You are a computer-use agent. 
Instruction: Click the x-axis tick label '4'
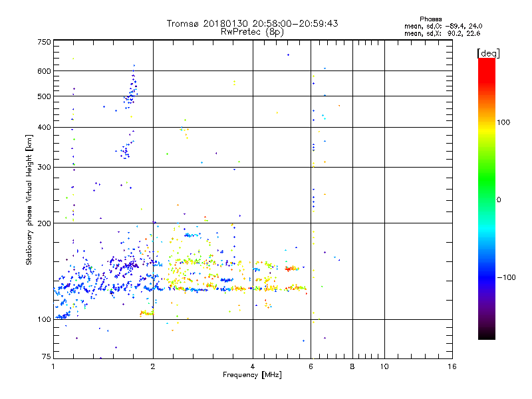[253, 366]
